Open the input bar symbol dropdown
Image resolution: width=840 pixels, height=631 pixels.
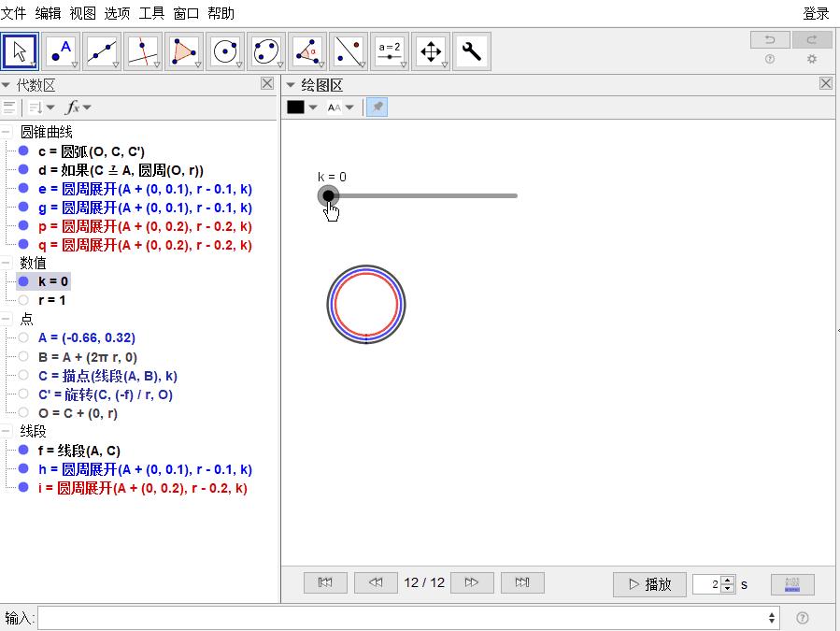coord(772,618)
